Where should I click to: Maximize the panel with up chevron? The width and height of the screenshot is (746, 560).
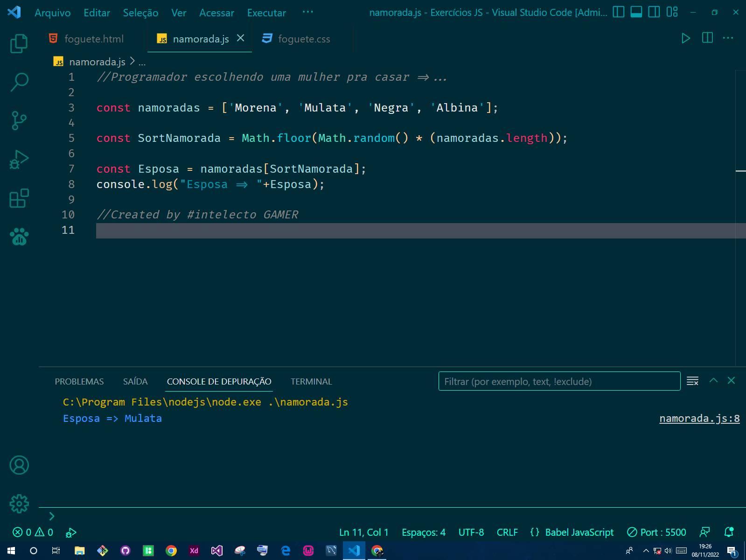coord(713,380)
